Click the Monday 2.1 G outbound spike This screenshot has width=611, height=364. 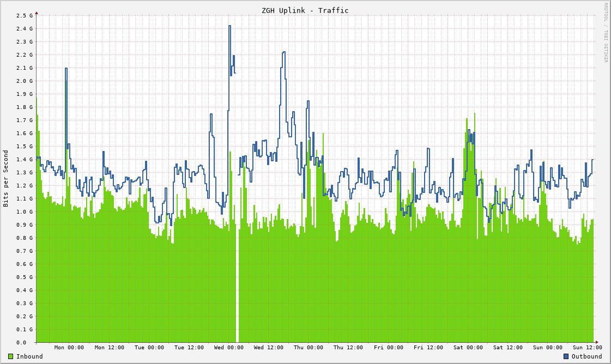click(x=66, y=68)
